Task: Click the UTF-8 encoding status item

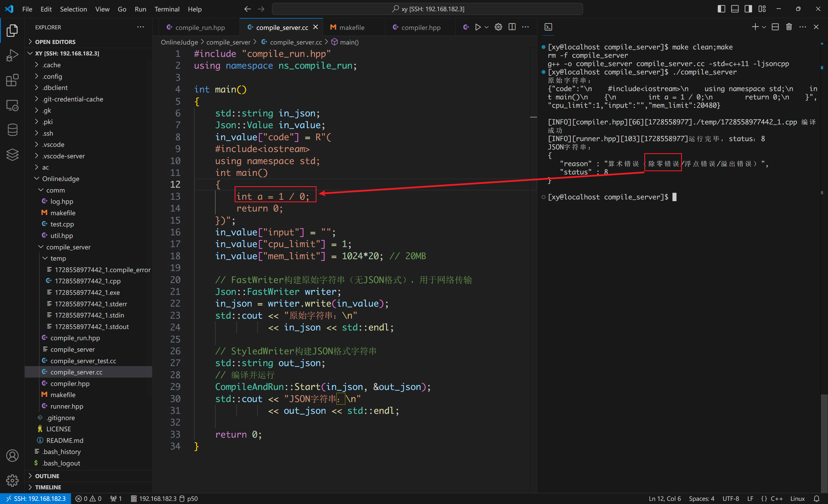Action: point(731,499)
